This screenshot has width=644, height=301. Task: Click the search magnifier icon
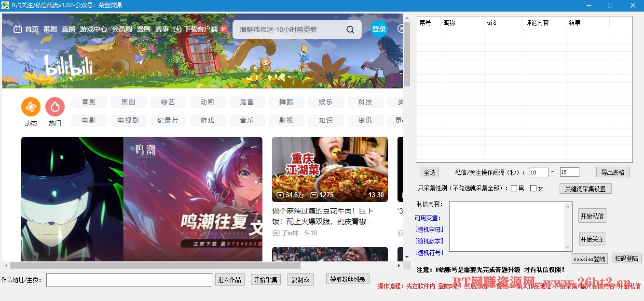tap(350, 29)
